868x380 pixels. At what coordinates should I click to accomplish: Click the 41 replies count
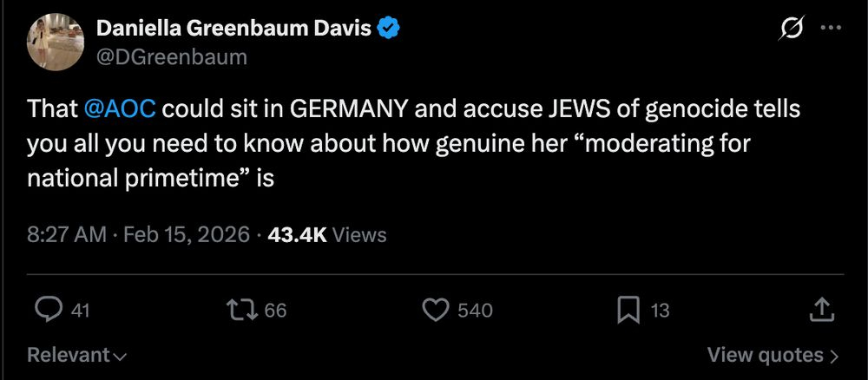80,311
